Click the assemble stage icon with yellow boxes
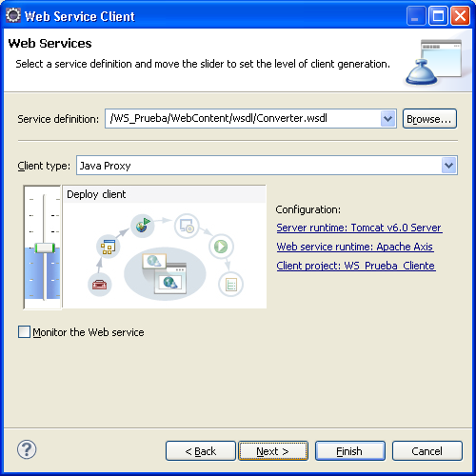 tap(109, 247)
